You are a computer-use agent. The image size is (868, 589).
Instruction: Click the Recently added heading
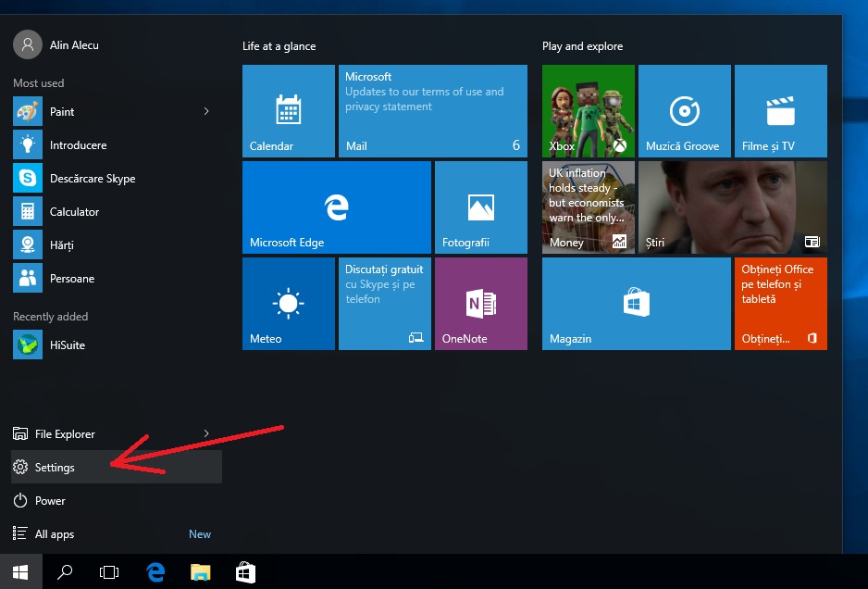point(50,317)
